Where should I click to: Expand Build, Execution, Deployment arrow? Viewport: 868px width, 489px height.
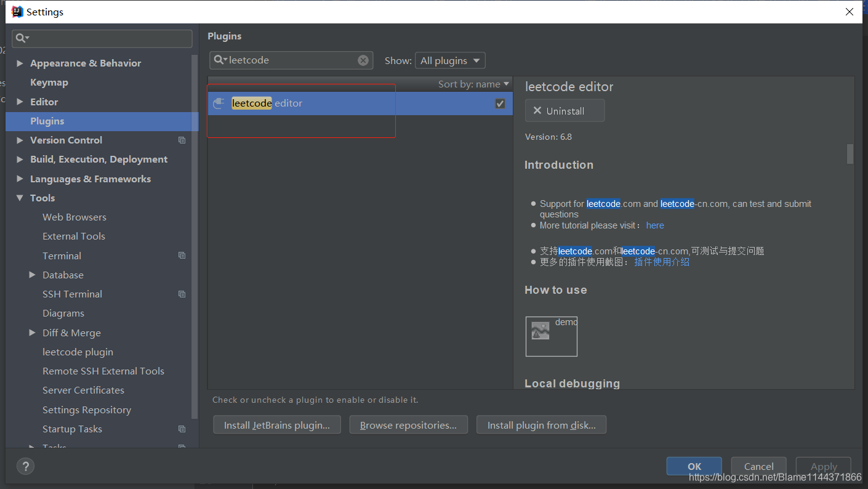click(20, 160)
